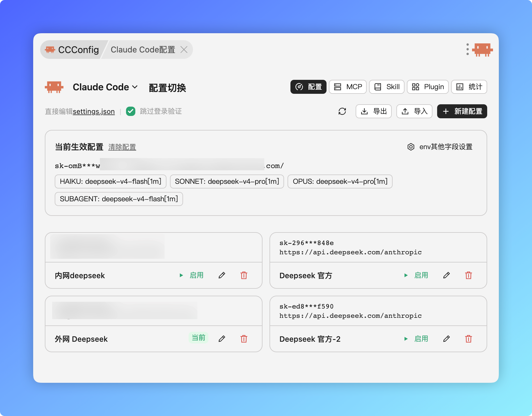Open the 统计 statistics tab

click(x=469, y=87)
